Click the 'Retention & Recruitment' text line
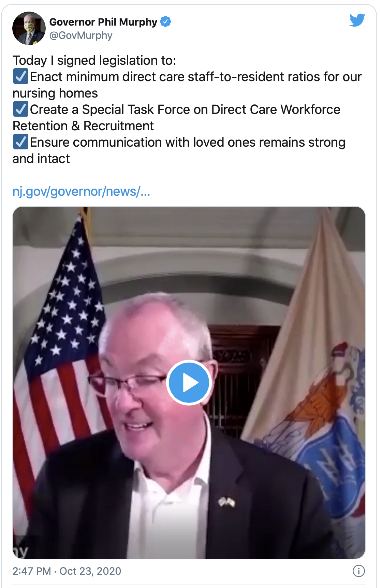The width and height of the screenshot is (380, 588). [83, 126]
